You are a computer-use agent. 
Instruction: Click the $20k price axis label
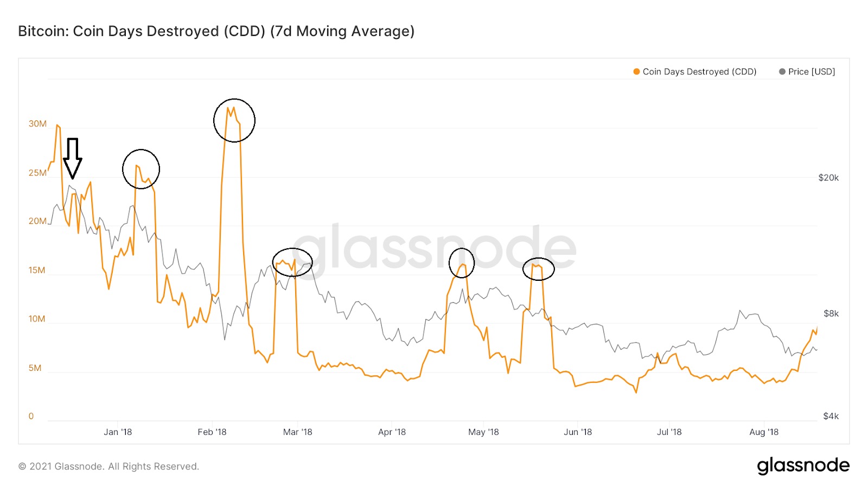click(x=828, y=177)
